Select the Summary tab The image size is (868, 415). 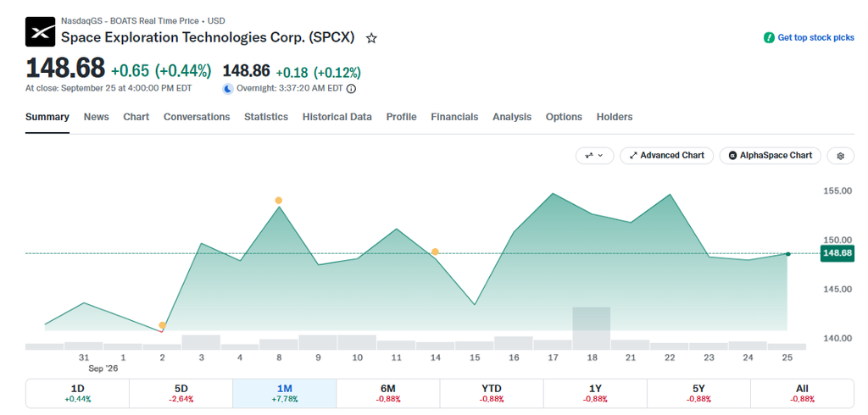47,117
